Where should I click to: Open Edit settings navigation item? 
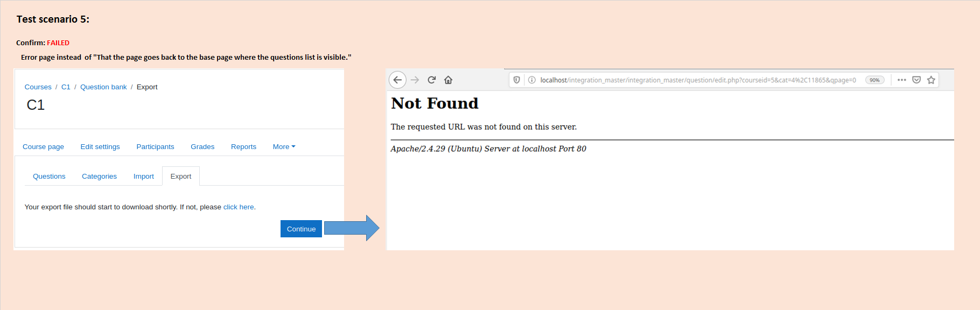(100, 146)
